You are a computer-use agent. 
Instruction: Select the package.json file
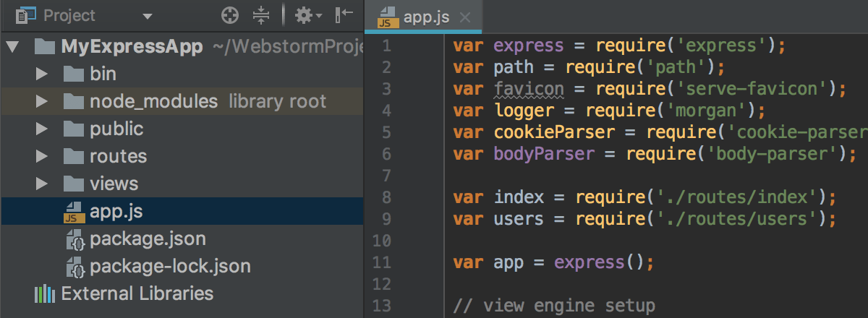click(148, 239)
